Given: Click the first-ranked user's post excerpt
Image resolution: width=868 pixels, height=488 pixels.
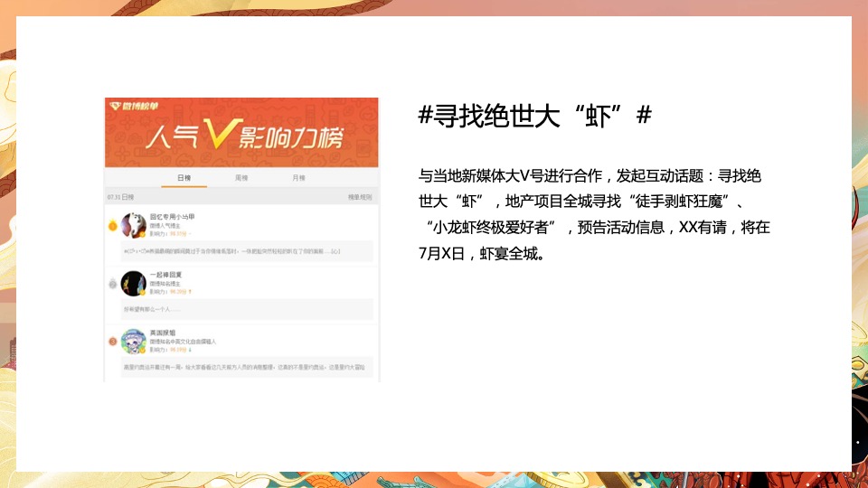Looking at the screenshot, I should [x=232, y=251].
